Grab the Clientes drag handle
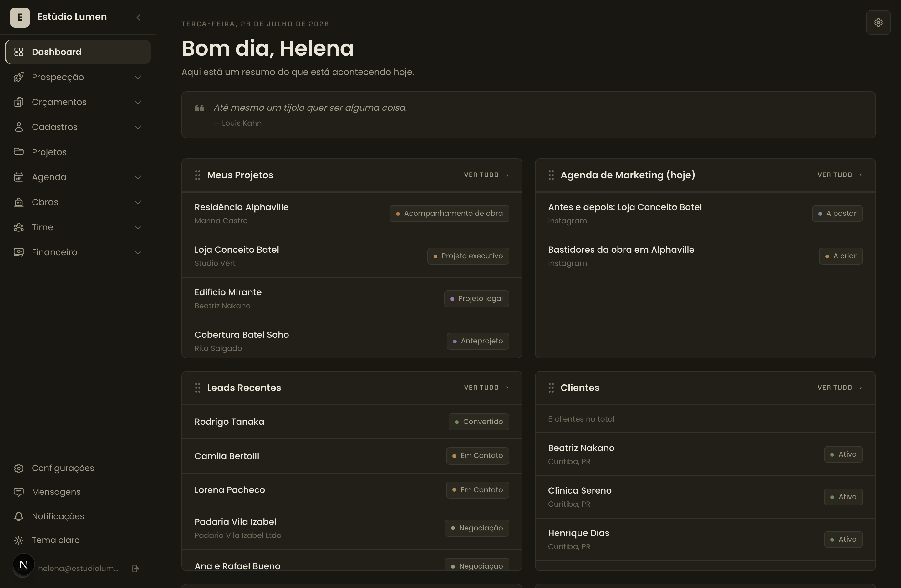This screenshot has width=901, height=588. point(551,388)
